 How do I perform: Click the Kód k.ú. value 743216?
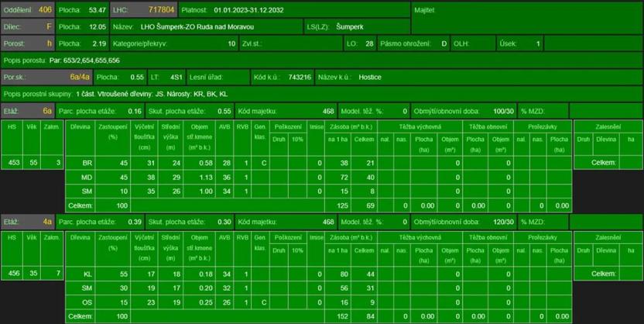(299, 78)
